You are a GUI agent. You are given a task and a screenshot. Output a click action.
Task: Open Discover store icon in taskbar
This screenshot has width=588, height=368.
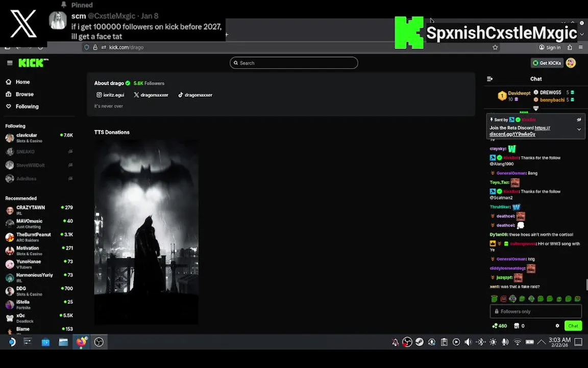(45, 342)
